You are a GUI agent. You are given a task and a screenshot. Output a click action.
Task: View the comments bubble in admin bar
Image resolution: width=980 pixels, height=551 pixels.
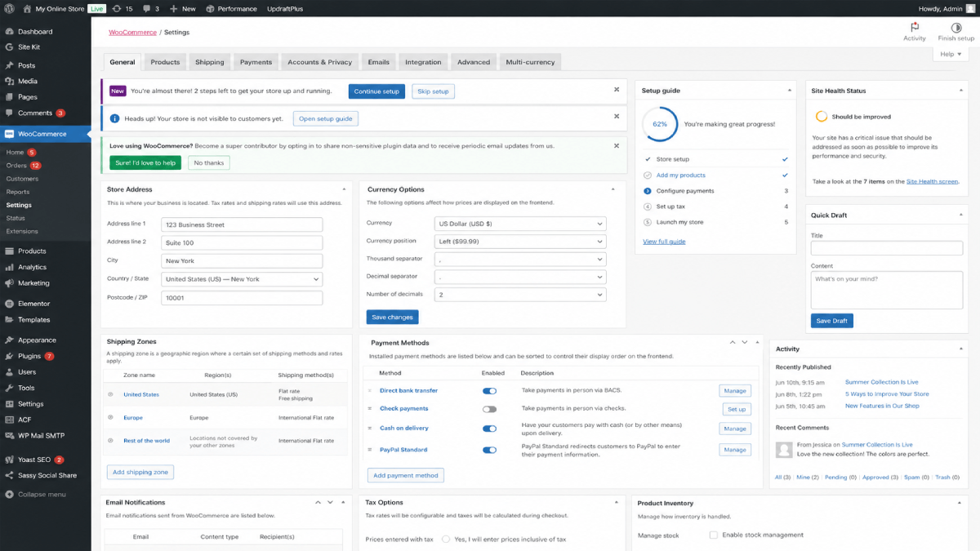[x=151, y=8]
